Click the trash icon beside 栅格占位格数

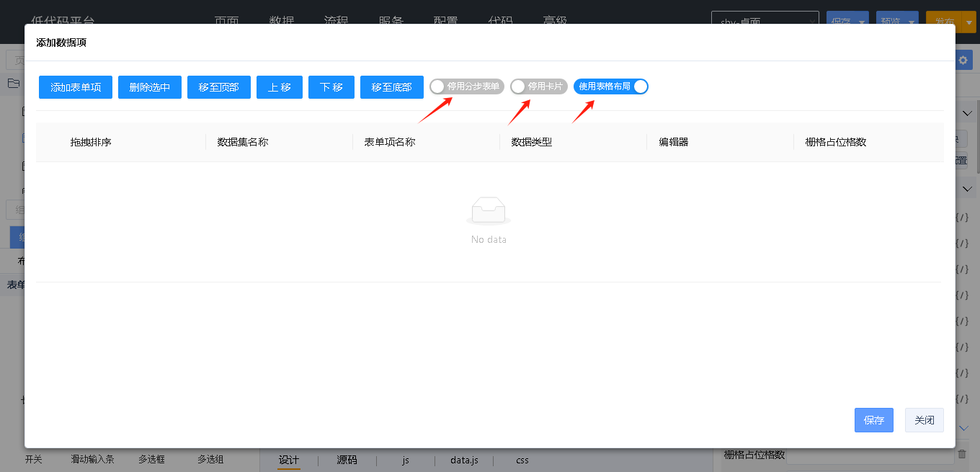[x=961, y=454]
